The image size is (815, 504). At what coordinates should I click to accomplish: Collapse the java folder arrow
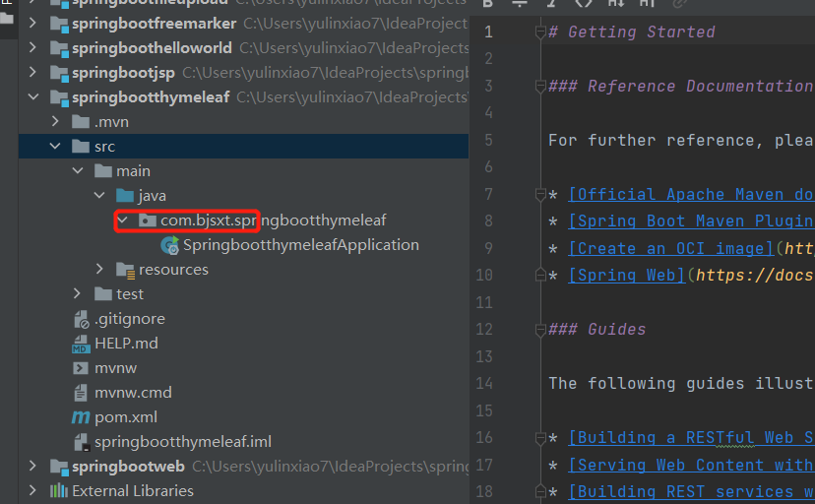tap(99, 195)
